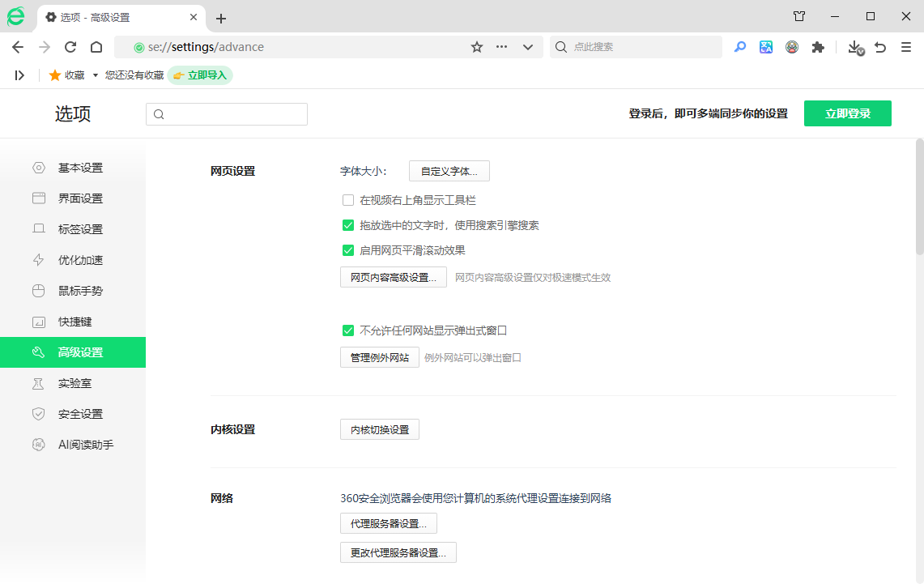Screen dimensions: 924x584
Task: Open the translate tool in the toolbar
Action: [766, 47]
